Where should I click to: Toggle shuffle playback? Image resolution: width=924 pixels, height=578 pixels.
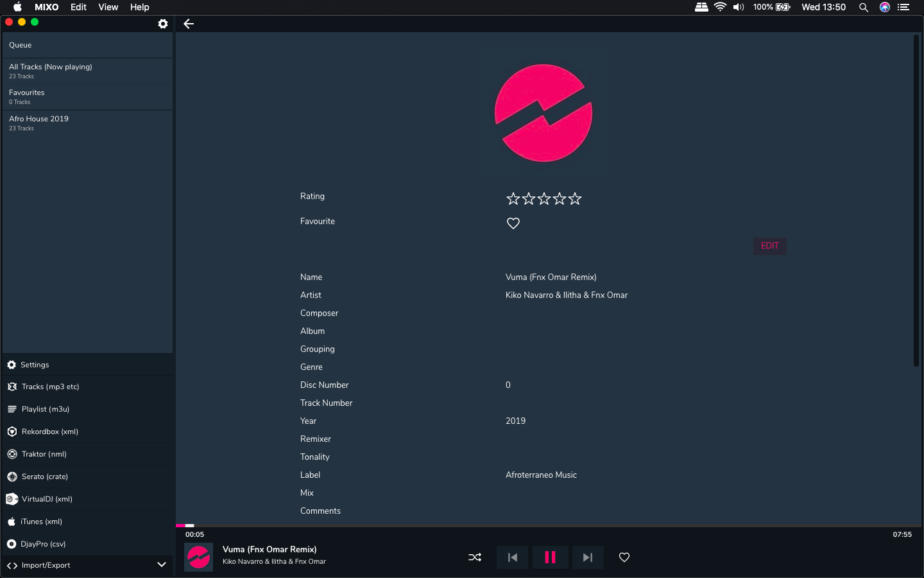point(475,557)
